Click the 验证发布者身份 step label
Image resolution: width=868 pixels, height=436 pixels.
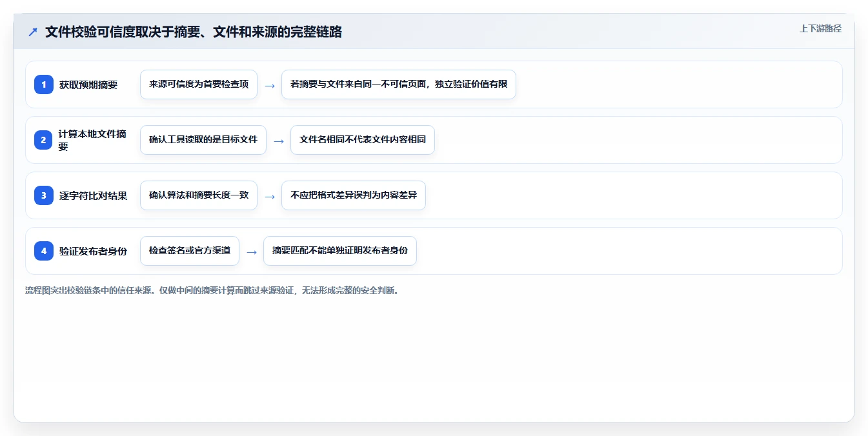pos(93,251)
